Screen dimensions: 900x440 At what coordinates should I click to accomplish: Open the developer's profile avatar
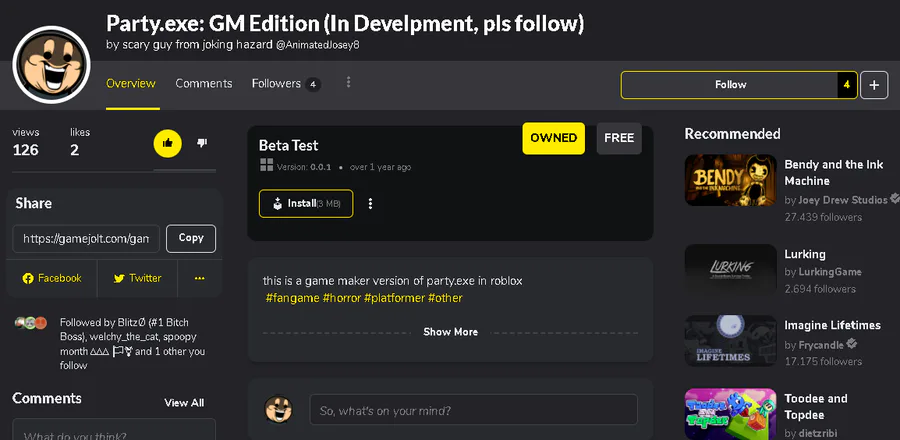click(51, 65)
